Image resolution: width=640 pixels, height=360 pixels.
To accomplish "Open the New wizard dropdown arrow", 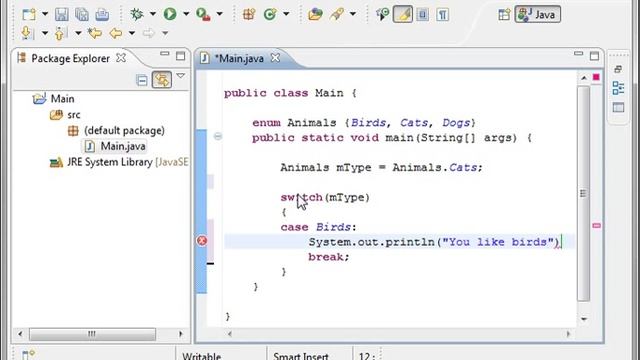I will (x=45, y=14).
